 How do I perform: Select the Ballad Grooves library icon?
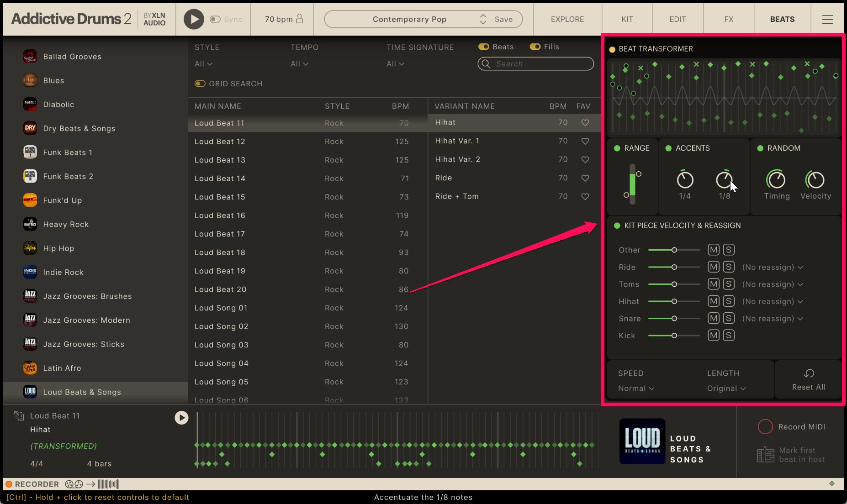(x=30, y=57)
